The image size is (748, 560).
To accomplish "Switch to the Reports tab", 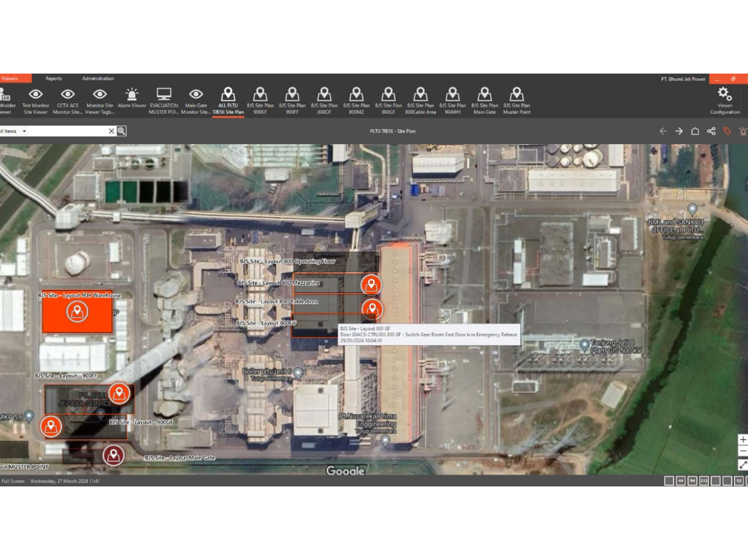I will click(54, 78).
